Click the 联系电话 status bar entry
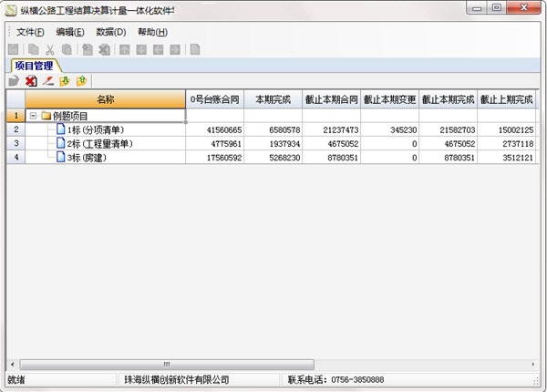 335,380
